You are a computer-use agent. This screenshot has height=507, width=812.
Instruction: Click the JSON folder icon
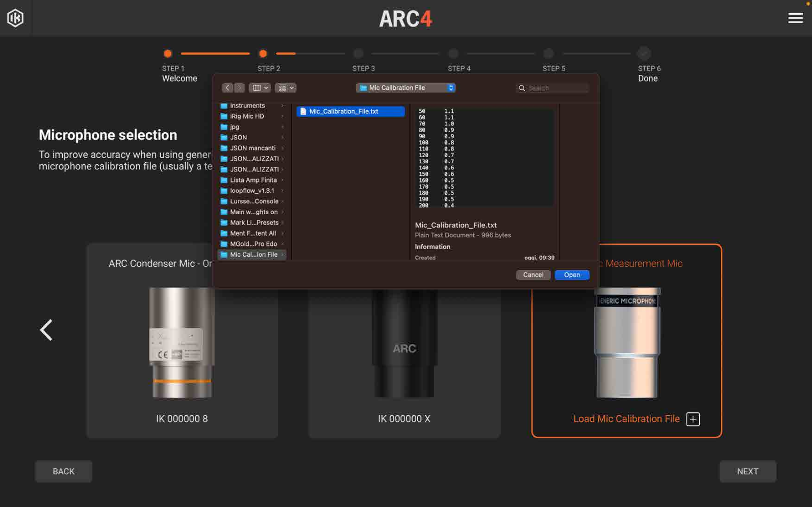click(x=223, y=138)
